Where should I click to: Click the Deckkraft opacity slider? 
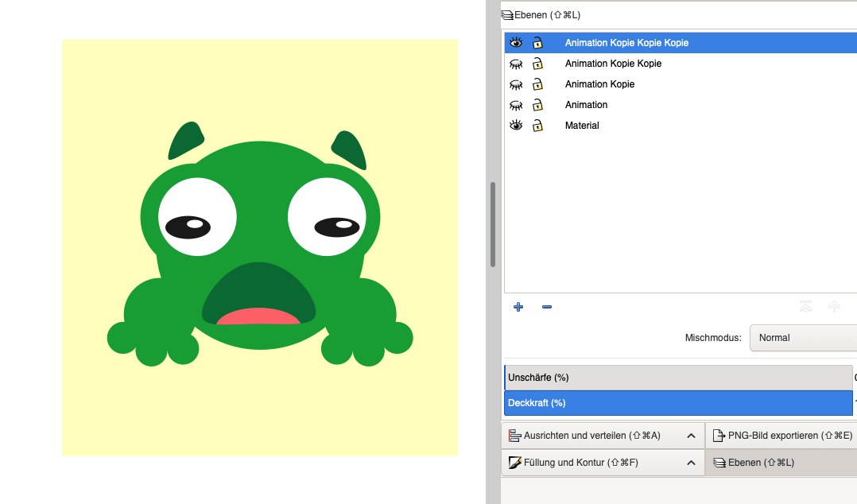[x=677, y=403]
